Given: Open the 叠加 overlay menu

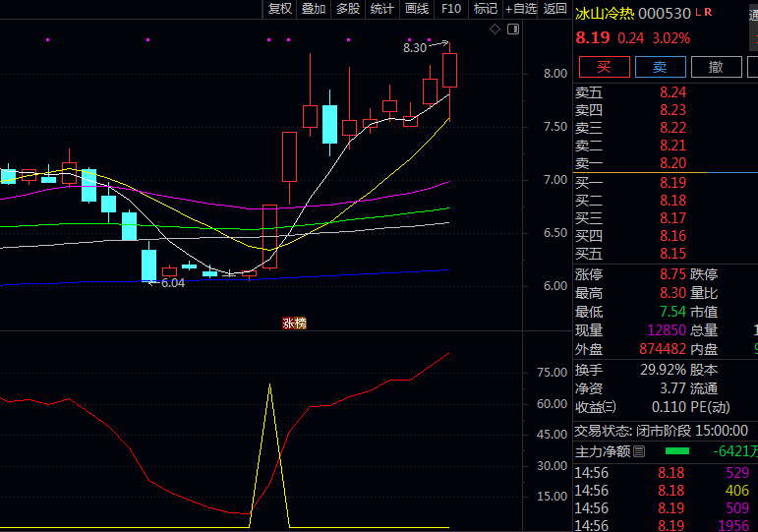Looking at the screenshot, I should [x=314, y=9].
